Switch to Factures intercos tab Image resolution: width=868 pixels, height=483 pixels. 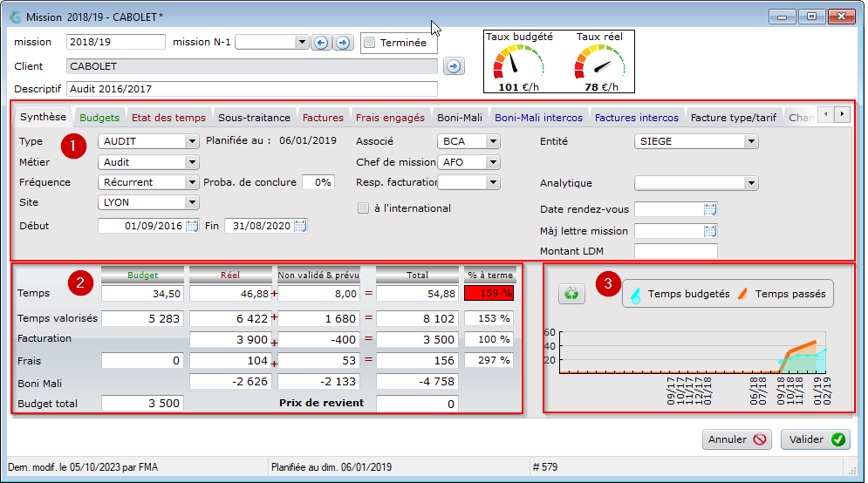point(637,118)
